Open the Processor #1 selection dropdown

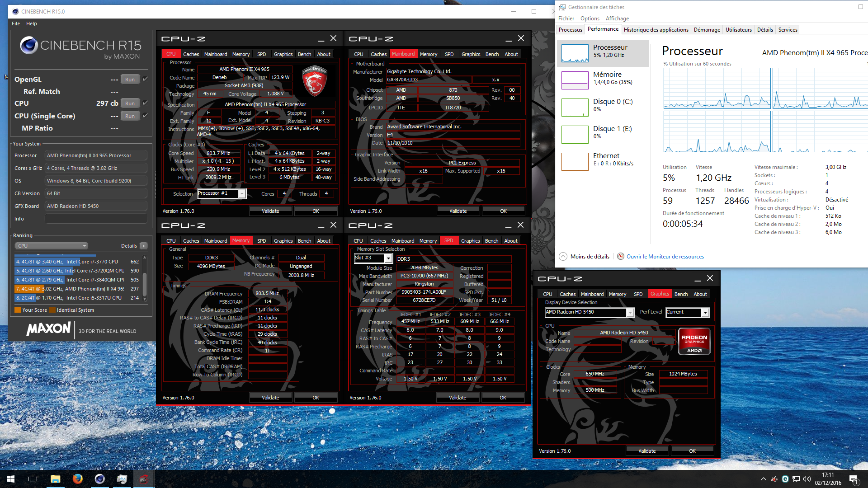coord(242,194)
